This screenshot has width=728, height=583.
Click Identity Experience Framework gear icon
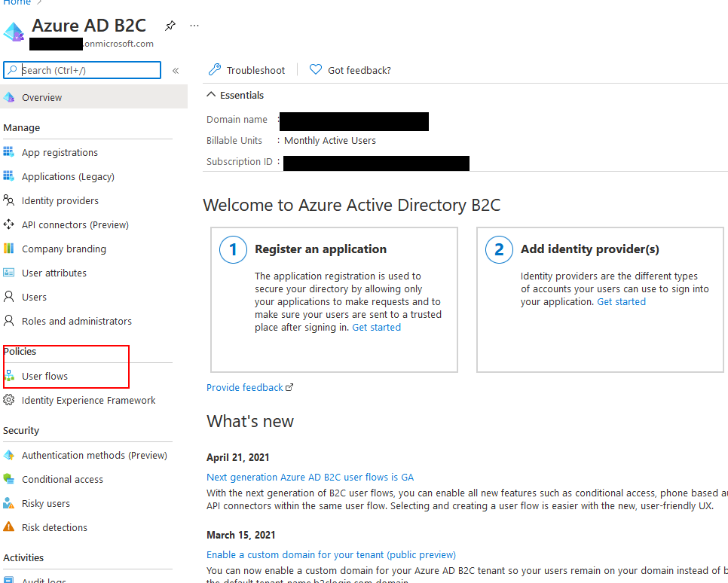coord(9,400)
